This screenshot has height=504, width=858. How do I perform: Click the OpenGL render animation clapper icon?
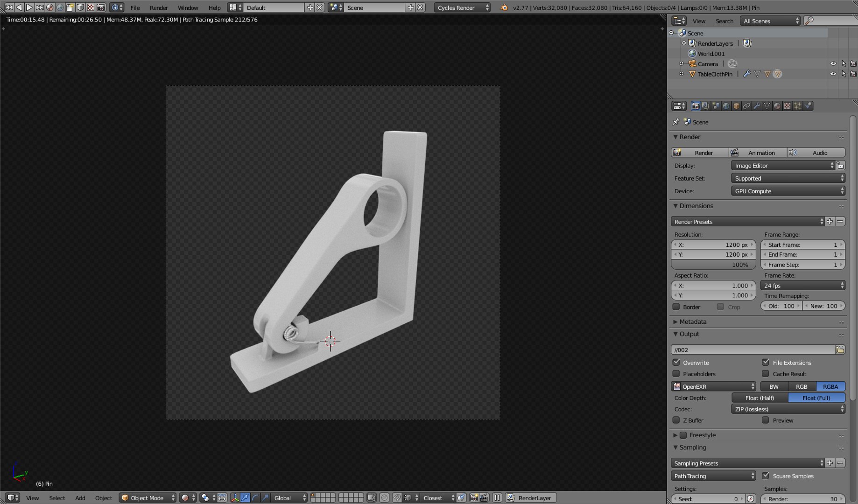pos(484,498)
